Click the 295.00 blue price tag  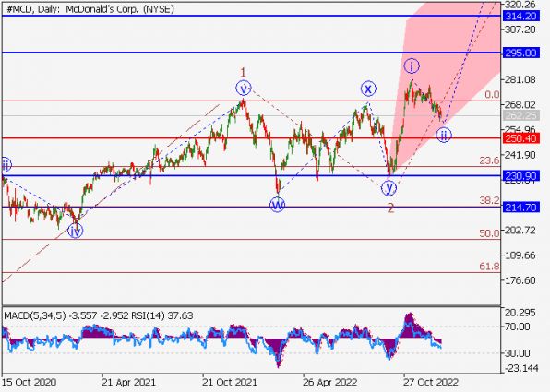(520, 53)
